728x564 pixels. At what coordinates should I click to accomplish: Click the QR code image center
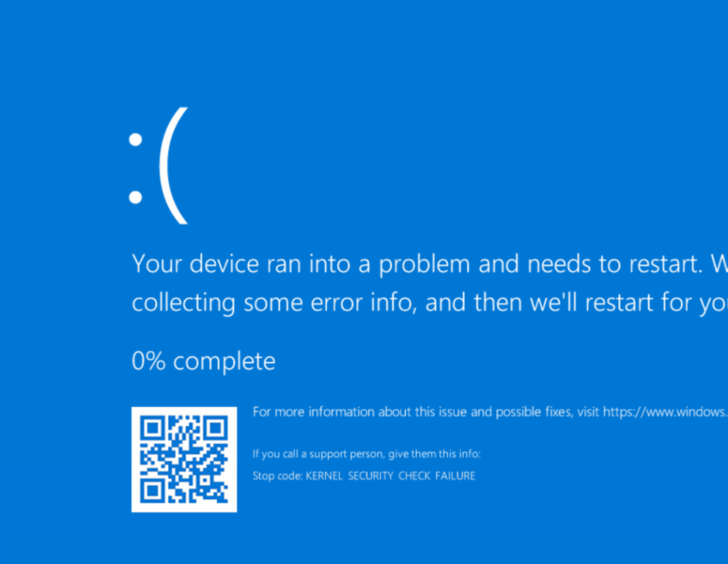pyautogui.click(x=184, y=460)
